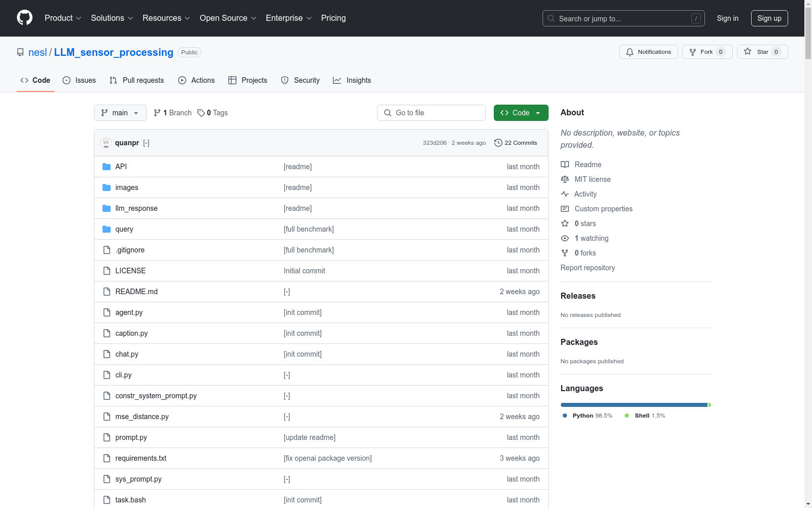Click the Fork repository icon
Viewport: 812px width, 508px height.
pyautogui.click(x=693, y=52)
